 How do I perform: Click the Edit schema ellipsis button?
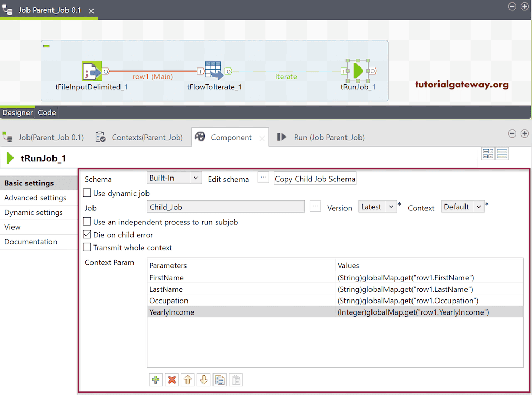(263, 178)
